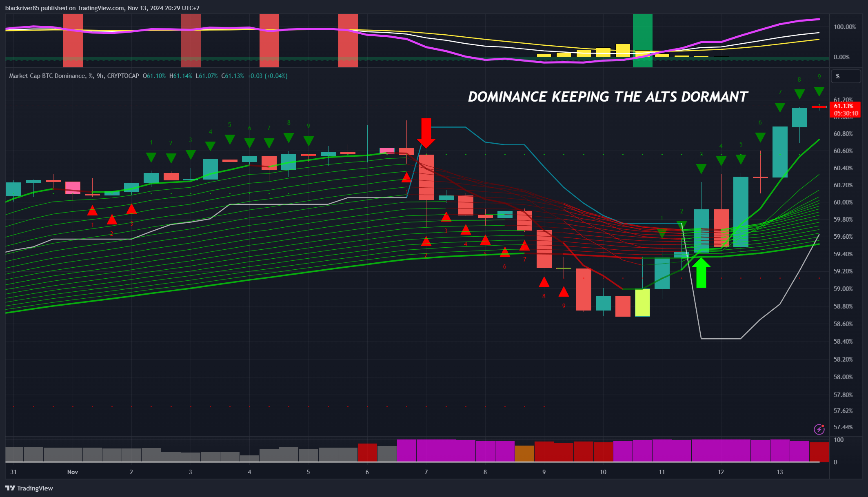Viewport: 868px width, 497px height.
Task: Click the 9h interval in the chart legend
Action: (100, 76)
